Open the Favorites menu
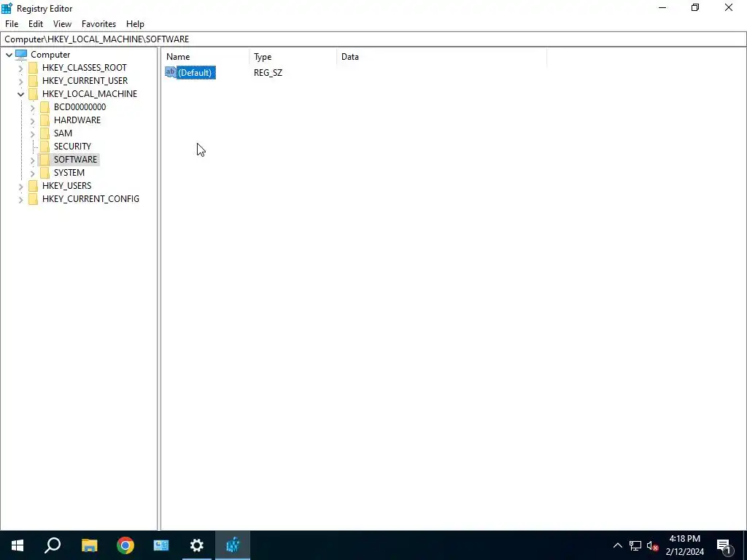The width and height of the screenshot is (747, 560). coord(98,24)
